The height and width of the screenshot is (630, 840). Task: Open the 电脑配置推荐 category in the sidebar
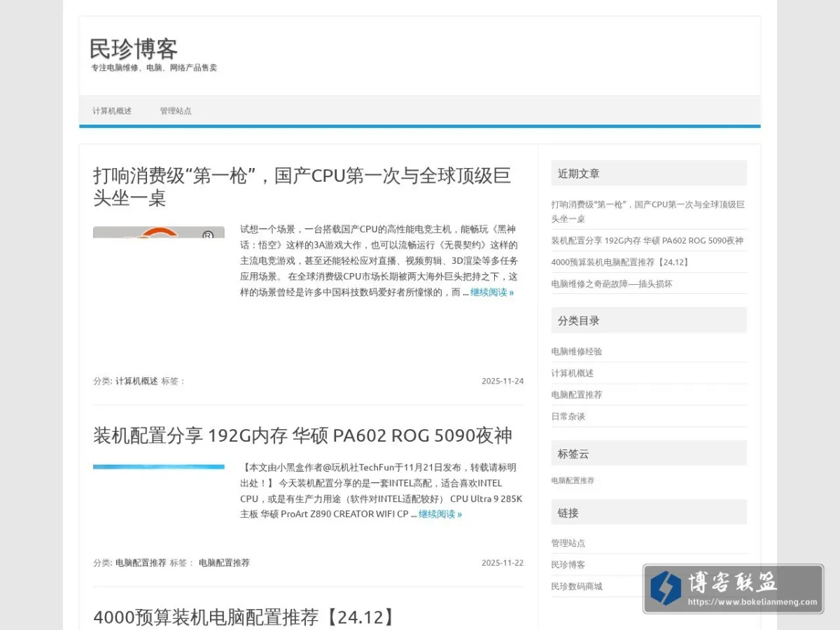pyautogui.click(x=577, y=395)
